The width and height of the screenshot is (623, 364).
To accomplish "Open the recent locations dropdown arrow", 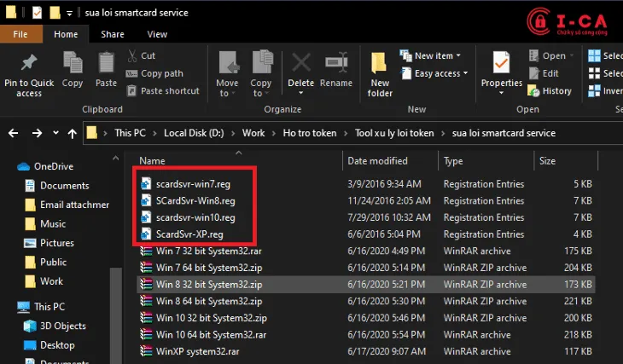I will [55, 133].
